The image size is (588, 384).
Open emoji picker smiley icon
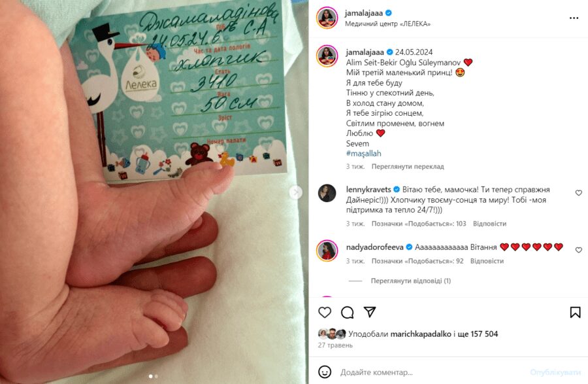[x=325, y=372]
